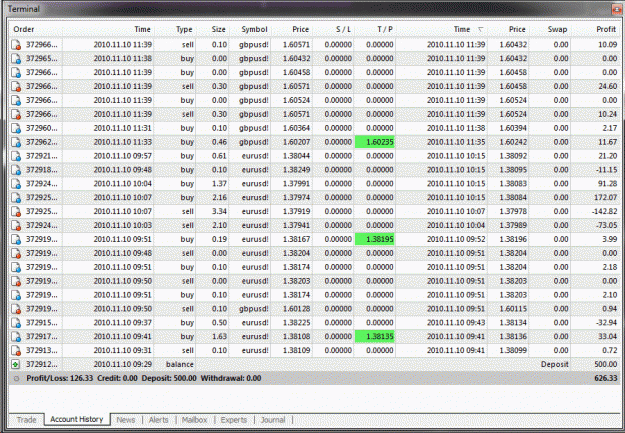Click the sell order icon in the row priced 1.38204
The width and height of the screenshot is (625, 433).
click(16, 254)
